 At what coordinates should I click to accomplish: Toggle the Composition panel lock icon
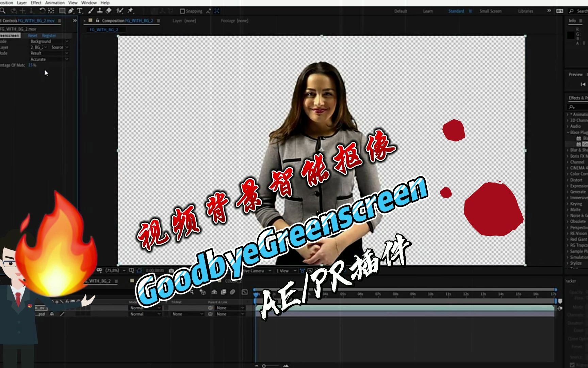(x=97, y=20)
